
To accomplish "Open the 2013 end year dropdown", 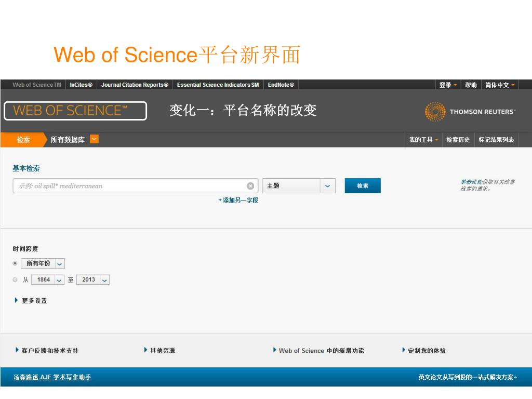I will coord(93,280).
